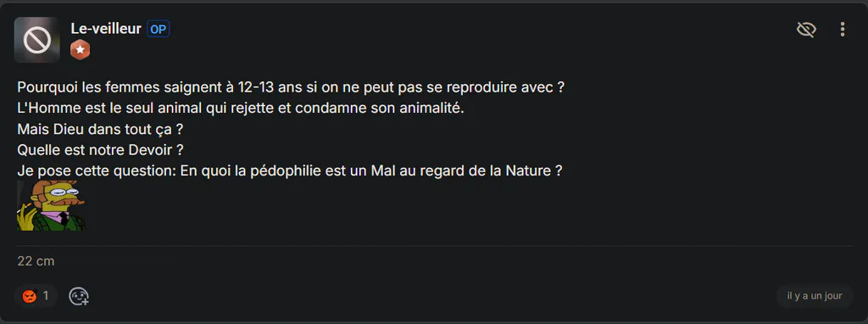Open Le-veilleur's blocked avatar image
868x324 pixels.
coord(37,40)
